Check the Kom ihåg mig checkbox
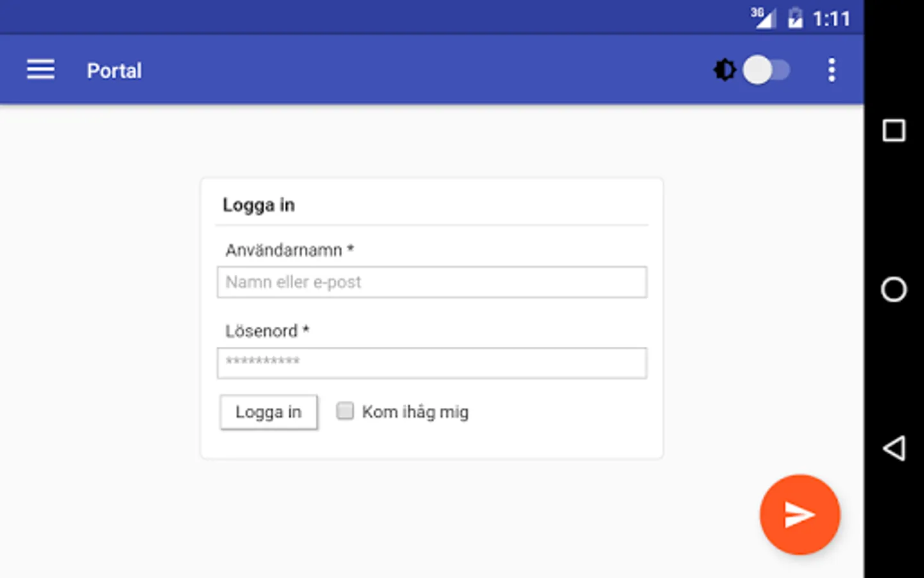This screenshot has width=924, height=578. (345, 411)
